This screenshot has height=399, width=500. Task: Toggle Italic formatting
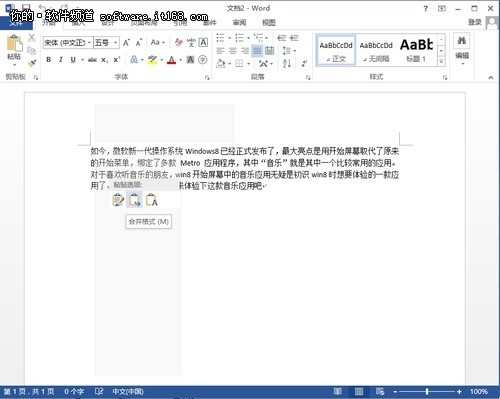61,60
